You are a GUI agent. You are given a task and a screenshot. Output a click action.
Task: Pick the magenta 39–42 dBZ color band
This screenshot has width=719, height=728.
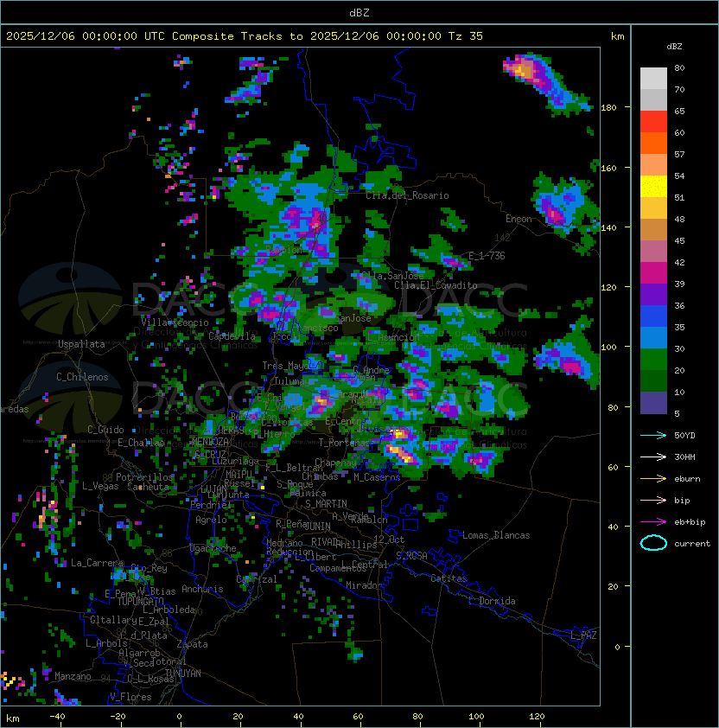tap(653, 273)
